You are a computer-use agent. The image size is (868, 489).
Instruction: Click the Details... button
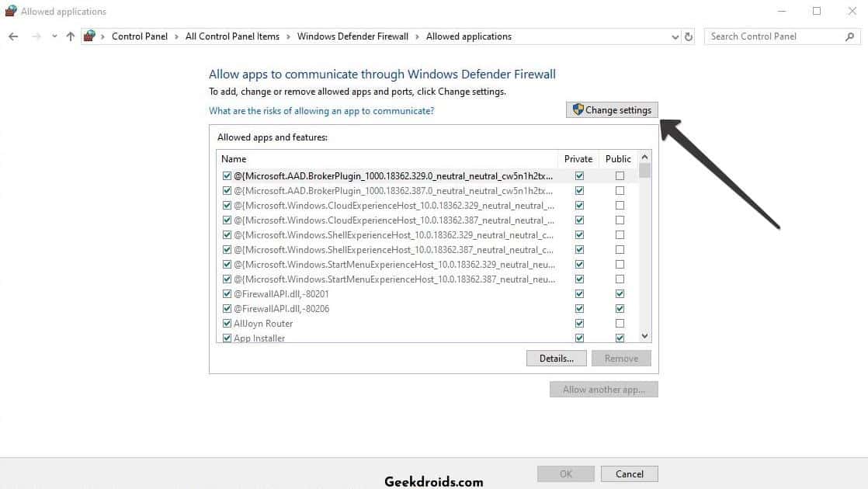557,359
